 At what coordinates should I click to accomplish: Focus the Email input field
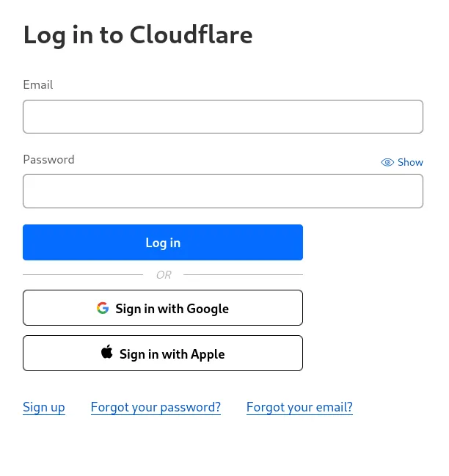[222, 117]
